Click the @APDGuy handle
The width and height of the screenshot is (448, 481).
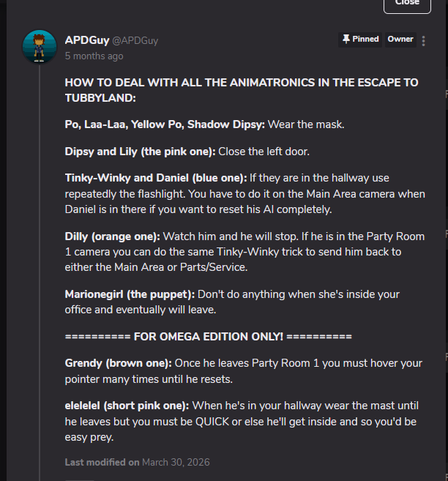coord(135,41)
